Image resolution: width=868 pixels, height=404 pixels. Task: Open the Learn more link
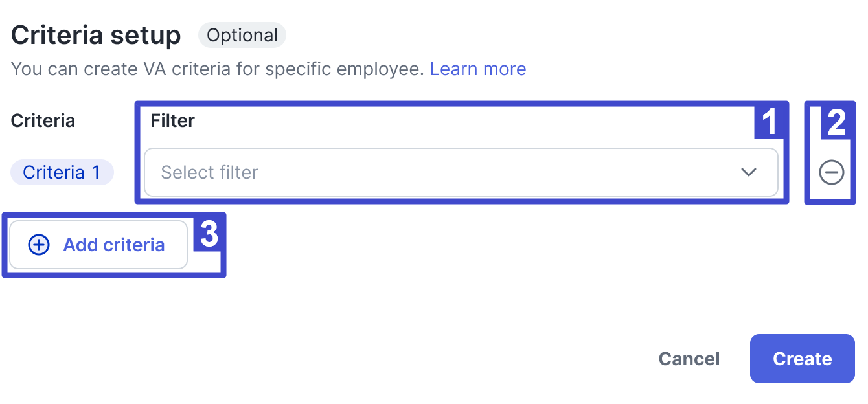(x=478, y=69)
